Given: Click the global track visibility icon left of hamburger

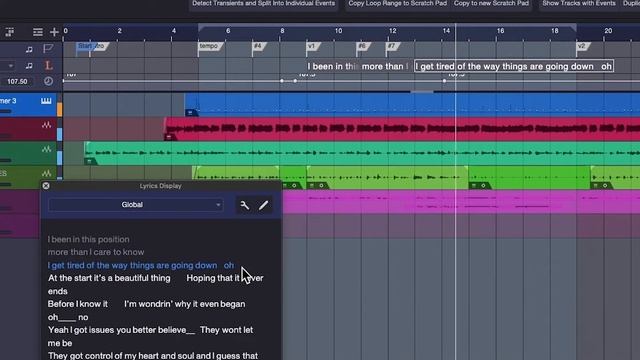Looking at the screenshot, I should 10,32.
